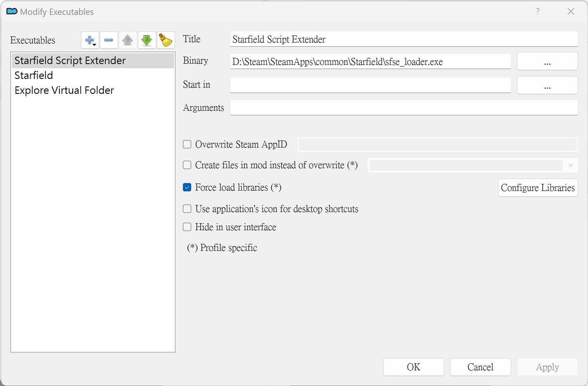Click the question mark help button

(x=537, y=12)
